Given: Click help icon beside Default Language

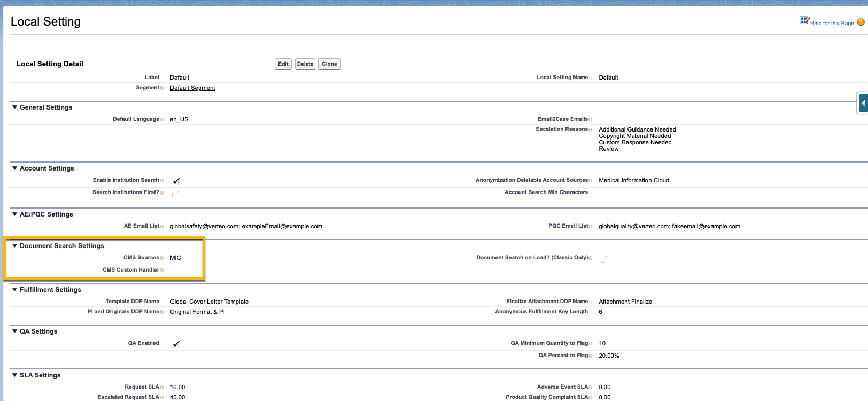Looking at the screenshot, I should tap(162, 120).
